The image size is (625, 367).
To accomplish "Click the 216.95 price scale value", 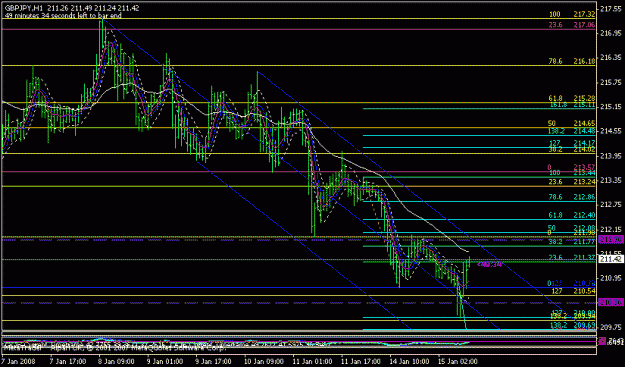I will point(610,33).
